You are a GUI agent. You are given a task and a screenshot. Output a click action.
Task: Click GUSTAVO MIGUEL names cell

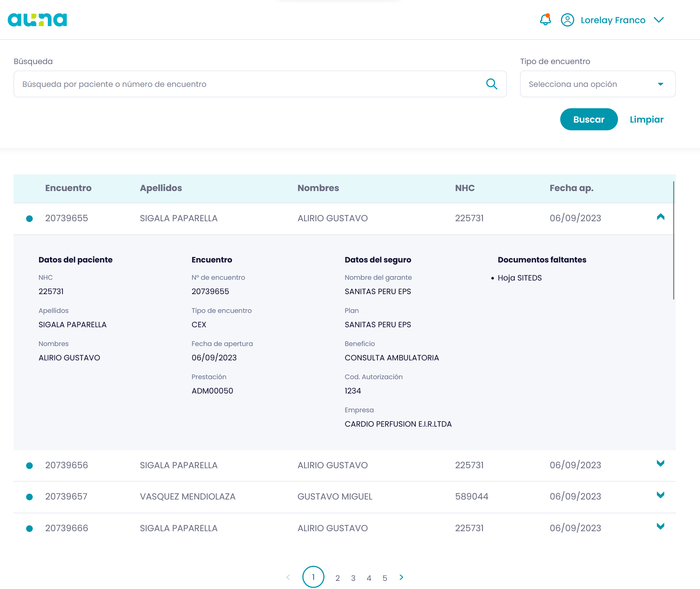(x=335, y=497)
